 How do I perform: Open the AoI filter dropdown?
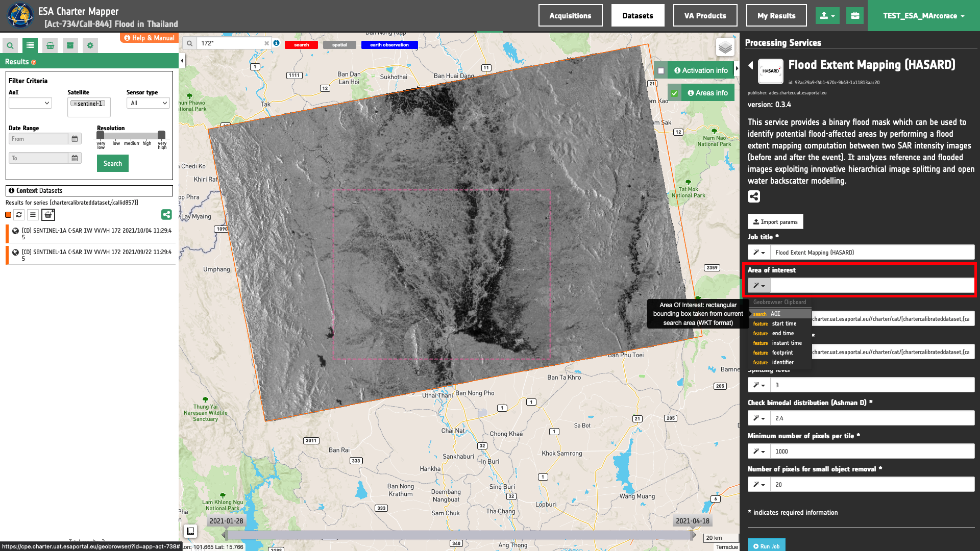point(30,103)
